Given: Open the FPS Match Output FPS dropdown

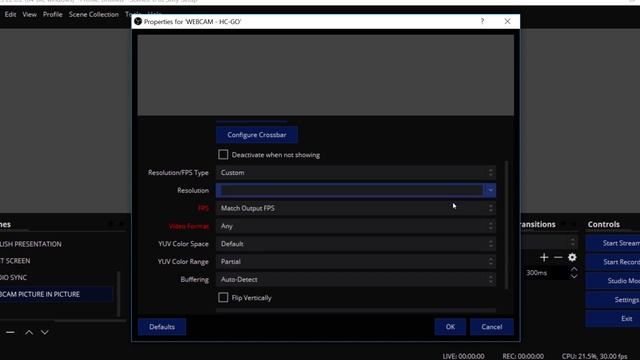Looking at the screenshot, I should click(356, 208).
